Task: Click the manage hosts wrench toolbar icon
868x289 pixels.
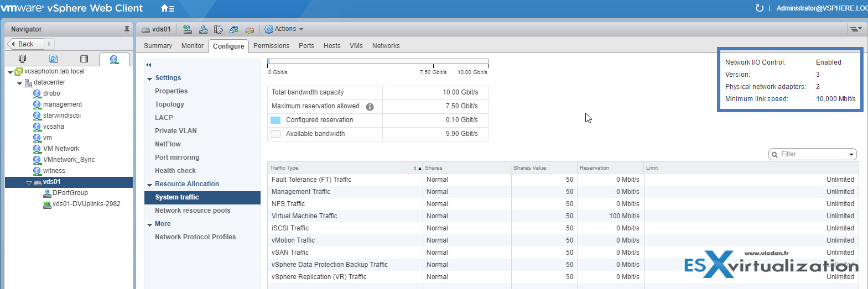Action: [203, 29]
